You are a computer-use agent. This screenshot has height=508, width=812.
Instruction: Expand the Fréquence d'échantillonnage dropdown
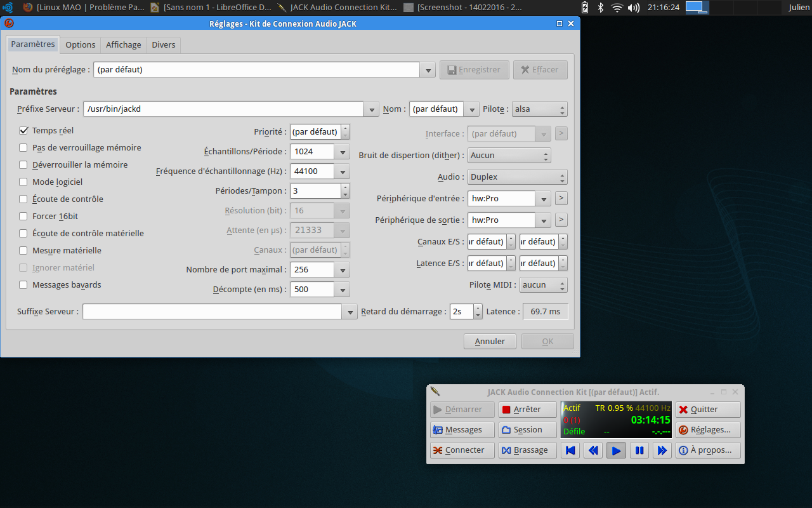tap(342, 171)
